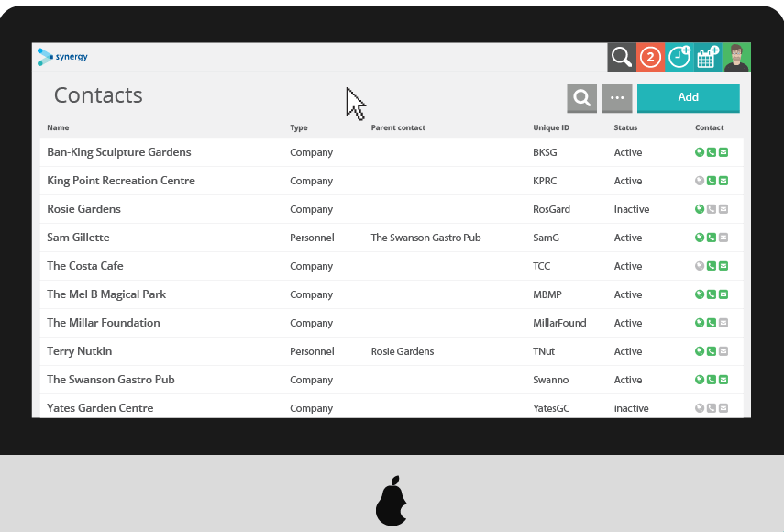Open The Costa Cafe contact
The width and height of the screenshot is (784, 532).
click(x=85, y=266)
